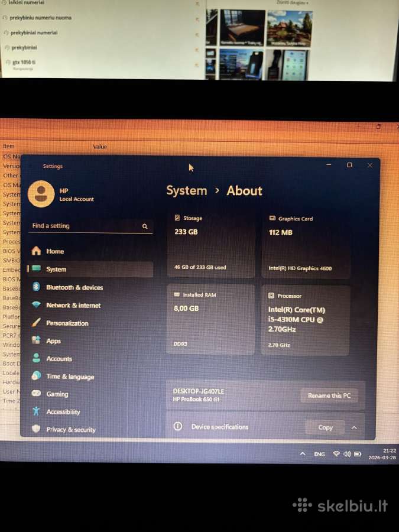The image size is (399, 532).
Task: Click Accessibility label in sidebar
Action: pos(63,412)
